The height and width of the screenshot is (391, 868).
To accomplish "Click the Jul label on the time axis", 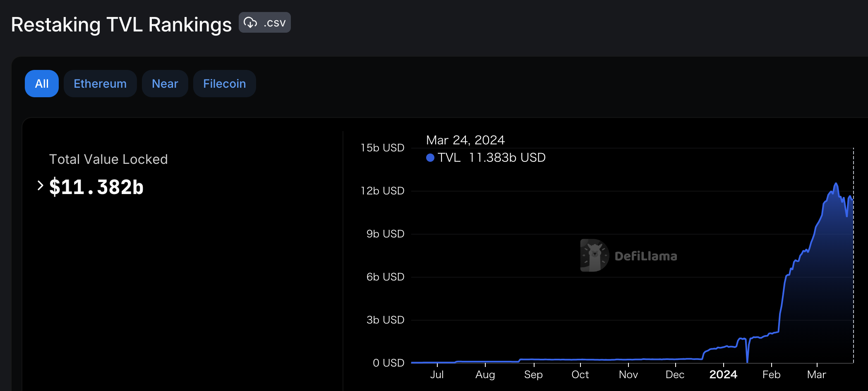I will pos(437,374).
